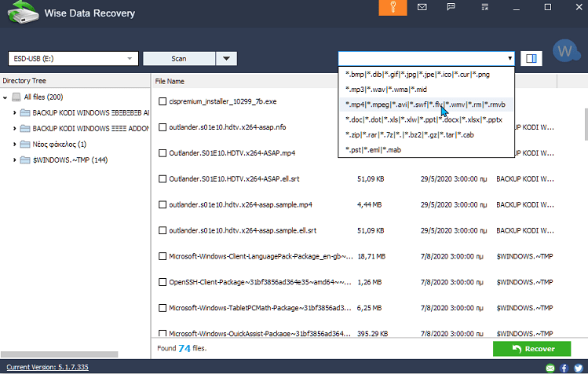Select the email filter *.pst|*.eml|*.mab option

(426, 150)
